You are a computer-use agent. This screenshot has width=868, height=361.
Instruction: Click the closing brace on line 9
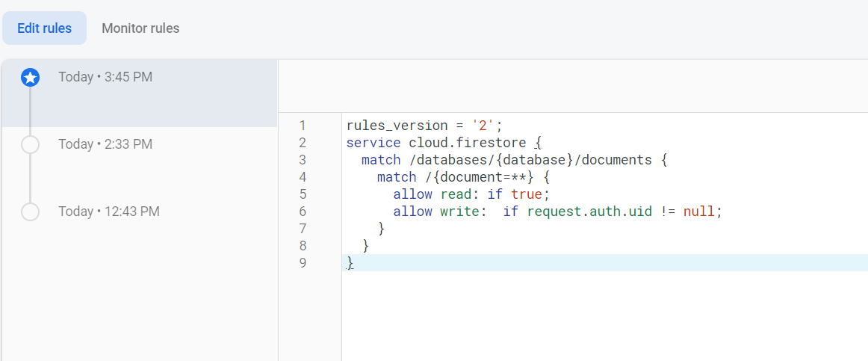tap(350, 263)
